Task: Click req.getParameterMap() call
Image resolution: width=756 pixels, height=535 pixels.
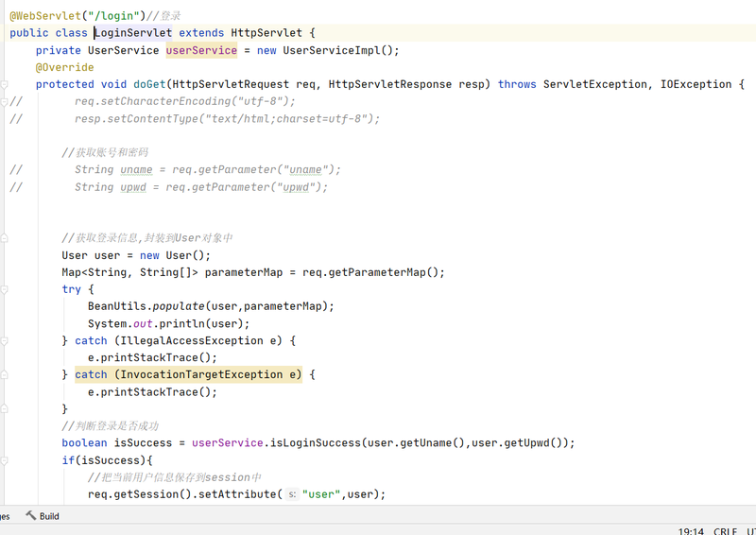Action: (x=370, y=272)
